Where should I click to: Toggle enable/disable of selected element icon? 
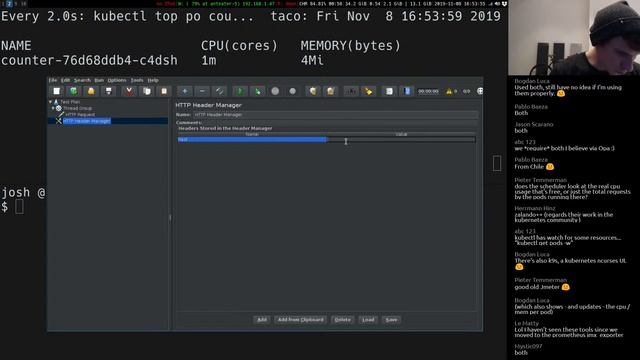click(x=220, y=91)
